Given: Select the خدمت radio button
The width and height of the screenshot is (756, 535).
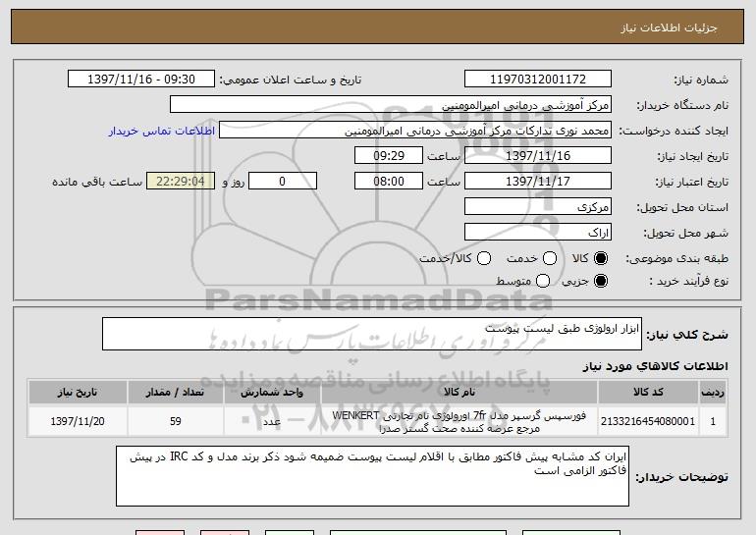Looking at the screenshot, I should pos(550,258).
